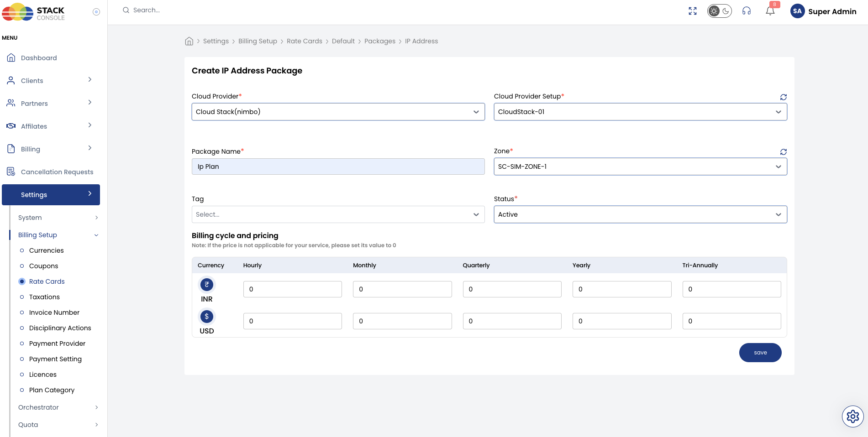Click Super Admin user name
This screenshot has width=868, height=437.
(832, 11)
